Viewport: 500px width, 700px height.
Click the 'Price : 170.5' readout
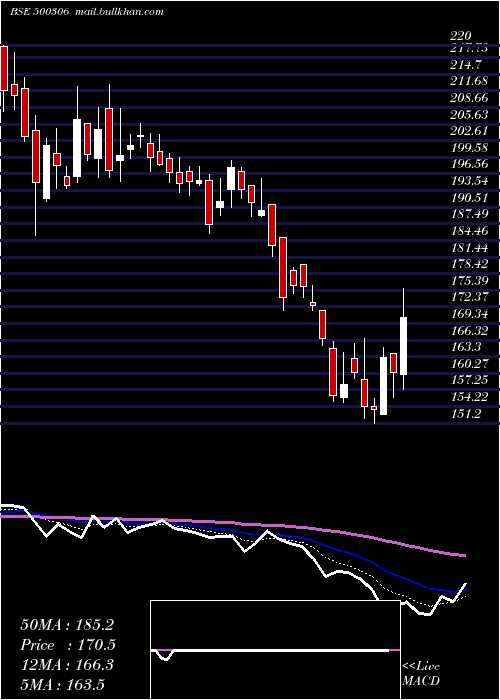[x=68, y=645]
